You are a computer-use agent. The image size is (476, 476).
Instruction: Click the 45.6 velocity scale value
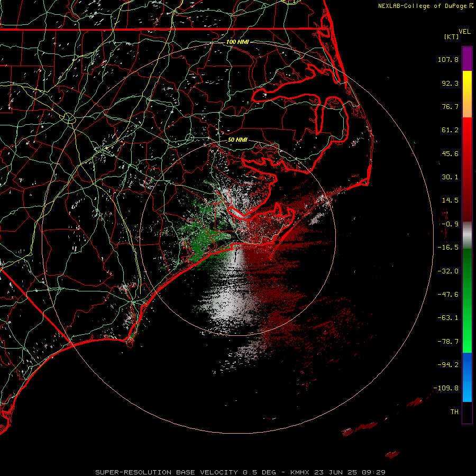pos(450,153)
